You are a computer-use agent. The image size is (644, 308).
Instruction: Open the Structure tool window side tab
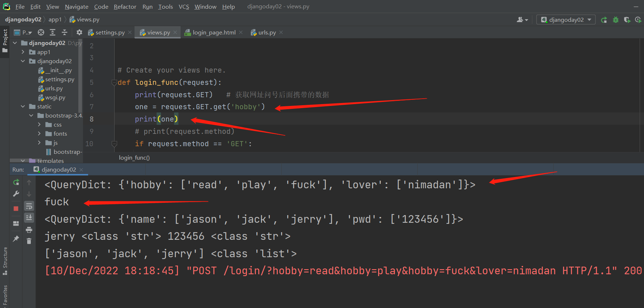click(x=5, y=261)
